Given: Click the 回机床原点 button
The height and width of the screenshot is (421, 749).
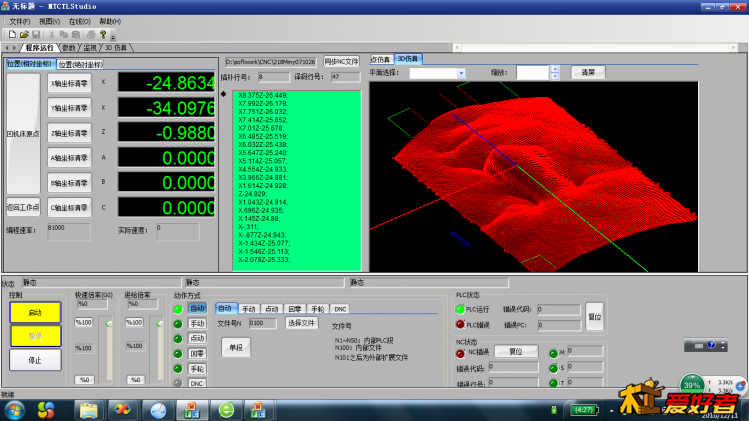Looking at the screenshot, I should coord(23,133).
